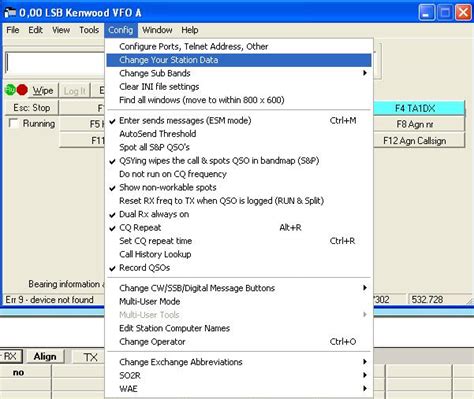Toggle Record QSOs option
The image size is (474, 399).
pyautogui.click(x=239, y=268)
